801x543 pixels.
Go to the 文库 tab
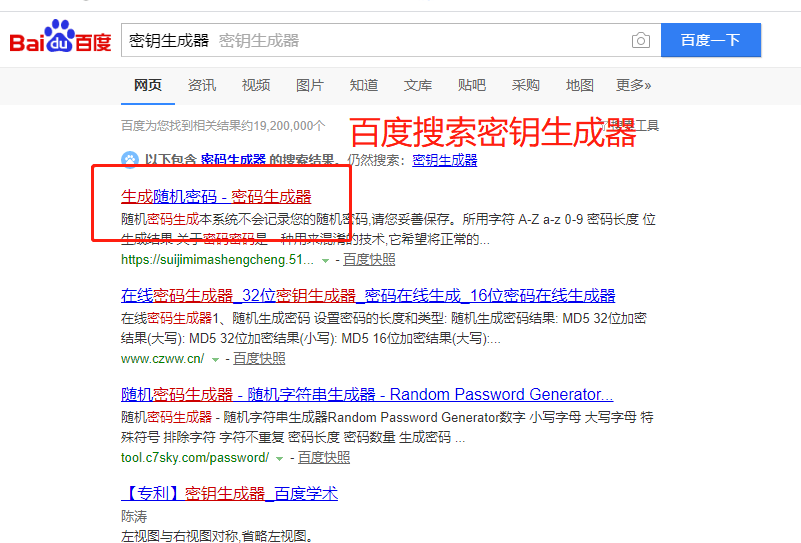point(418,85)
